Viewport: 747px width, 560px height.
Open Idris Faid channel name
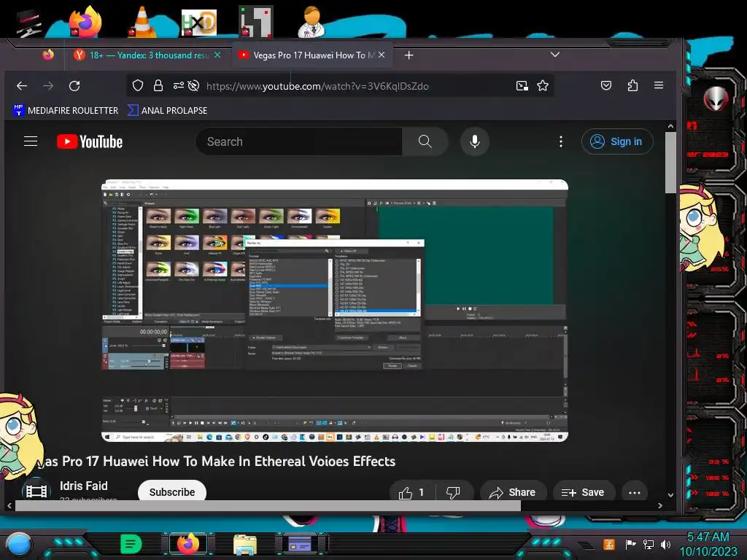[x=84, y=486]
